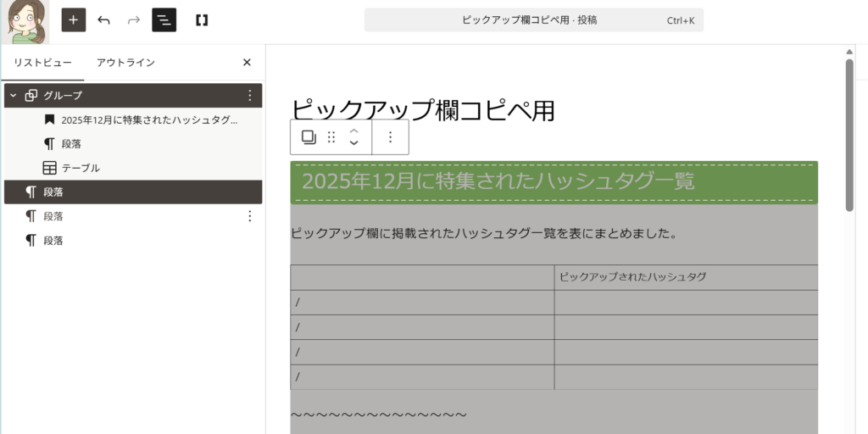Image resolution: width=868 pixels, height=434 pixels.
Task: Open the command palette search field
Action: (533, 19)
